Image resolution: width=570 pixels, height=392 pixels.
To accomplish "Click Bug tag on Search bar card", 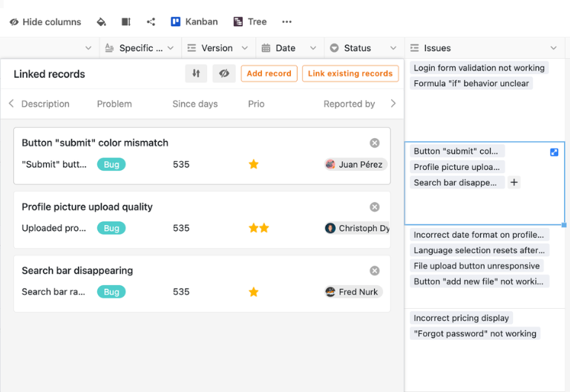I will pyautogui.click(x=111, y=292).
